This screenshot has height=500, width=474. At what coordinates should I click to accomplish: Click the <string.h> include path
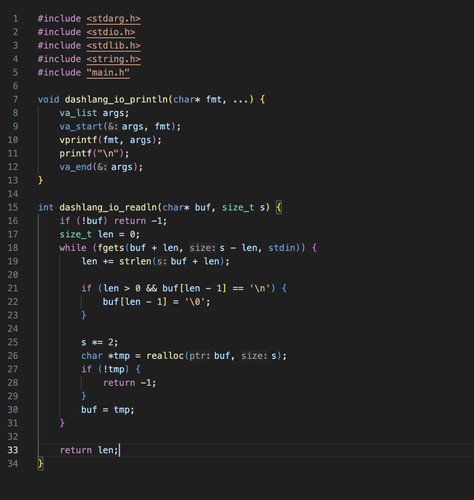pyautogui.click(x=113, y=59)
